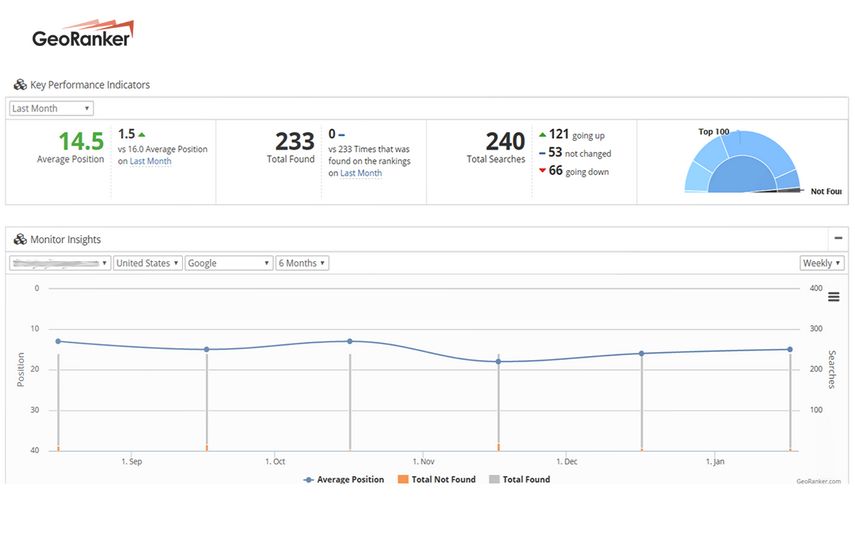Open the chart hamburger export menu
Viewport: 855px width, 538px height.
[x=833, y=297]
